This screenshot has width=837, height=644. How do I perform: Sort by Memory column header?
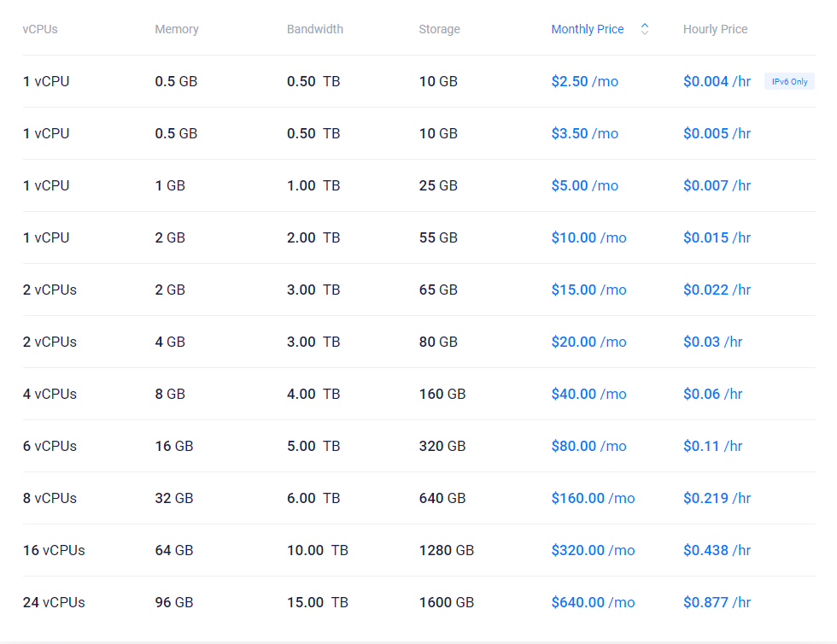177,29
